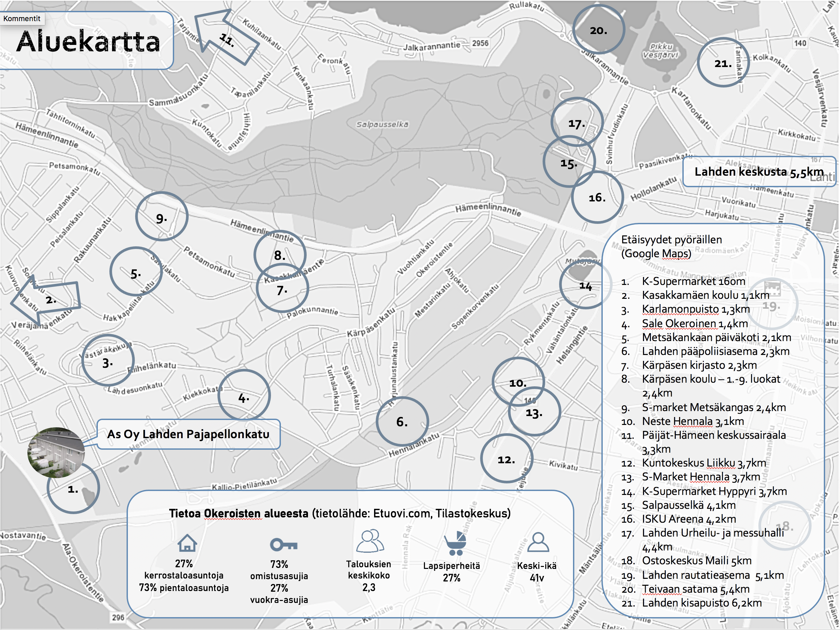Click the Talouksien keskikoko 2,3 statistic
Viewport: 840px width, 630px height.
(369, 576)
